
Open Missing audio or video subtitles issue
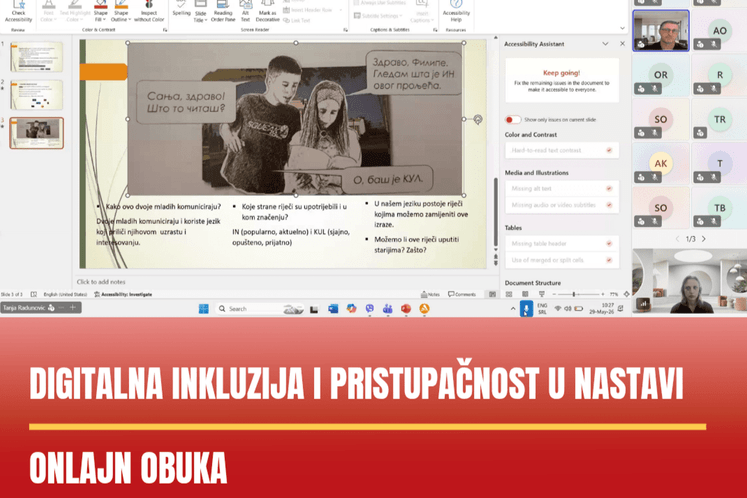[562, 205]
